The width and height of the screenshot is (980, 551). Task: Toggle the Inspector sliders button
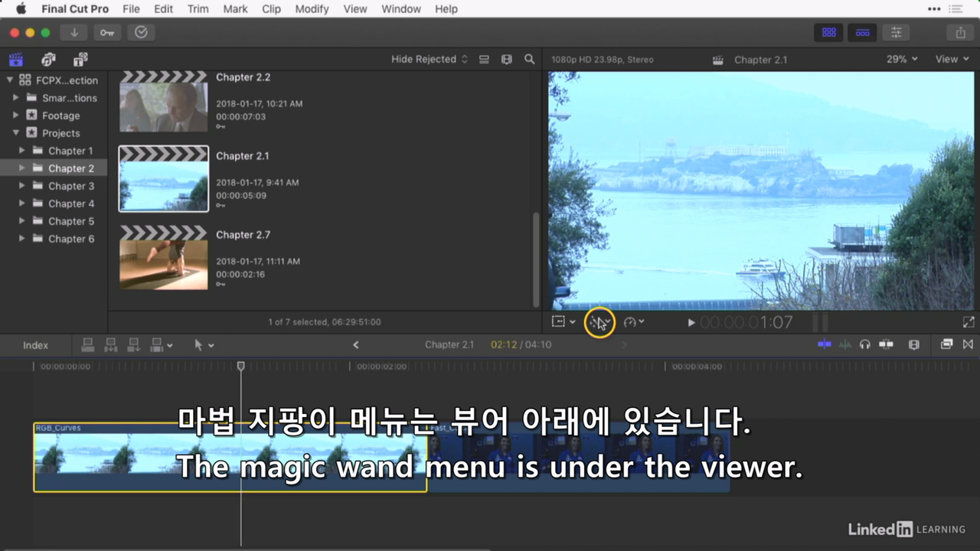click(x=896, y=32)
